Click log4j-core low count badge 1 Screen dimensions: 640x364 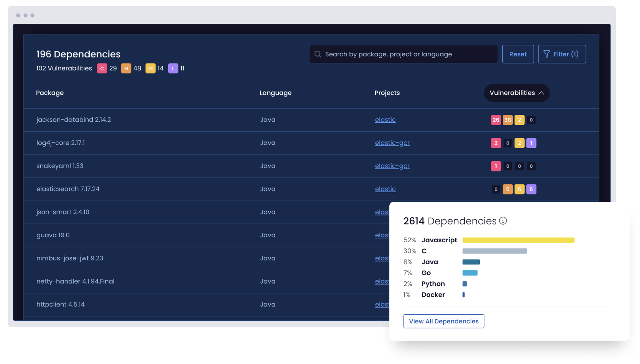pyautogui.click(x=531, y=143)
